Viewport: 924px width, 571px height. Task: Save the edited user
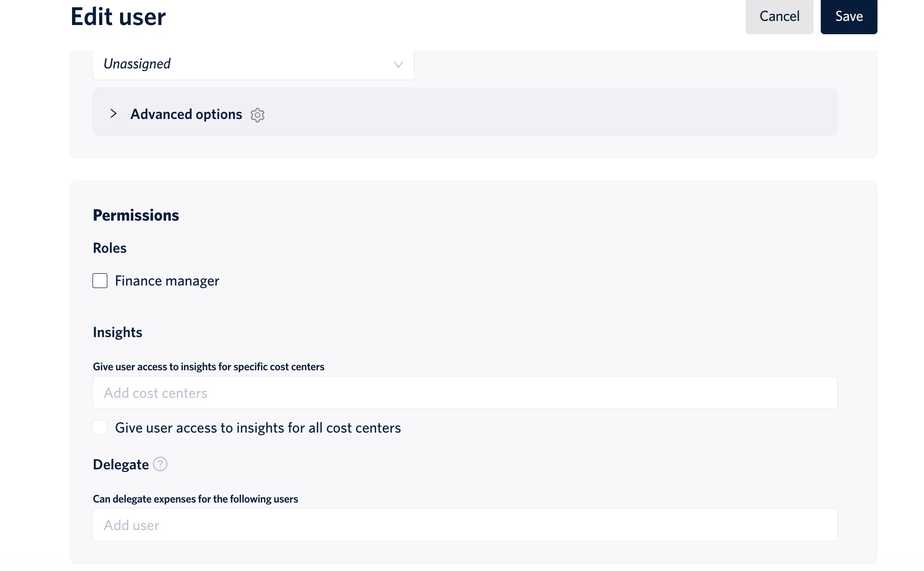point(848,16)
